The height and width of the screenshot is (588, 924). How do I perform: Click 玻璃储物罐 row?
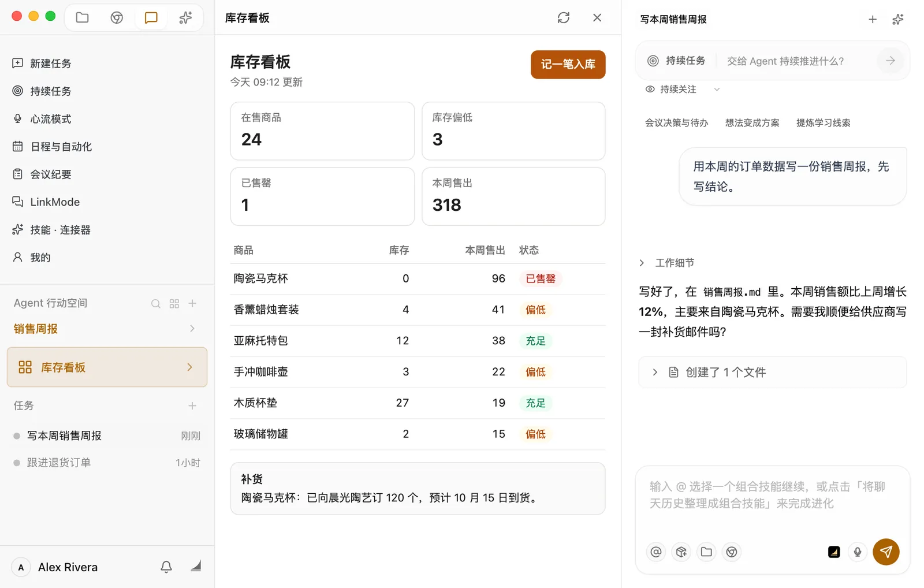click(418, 434)
